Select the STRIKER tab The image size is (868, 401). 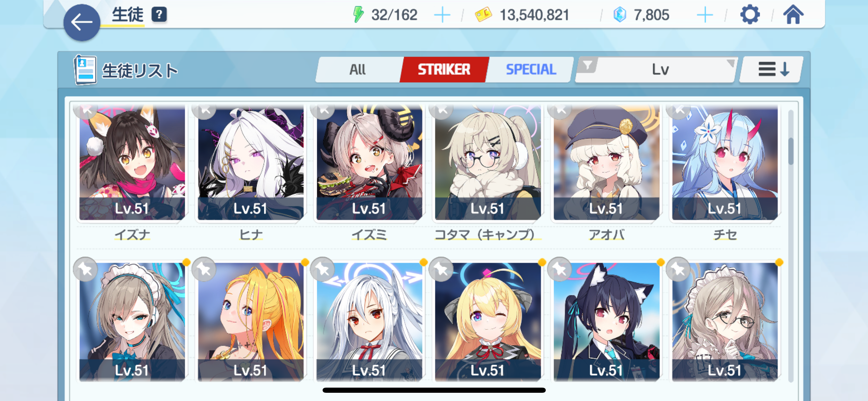pos(444,70)
